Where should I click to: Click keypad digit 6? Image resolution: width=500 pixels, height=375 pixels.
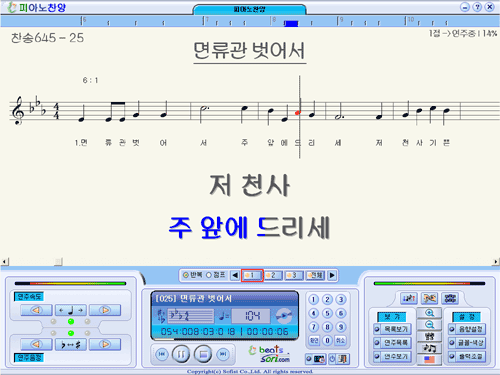point(341,313)
